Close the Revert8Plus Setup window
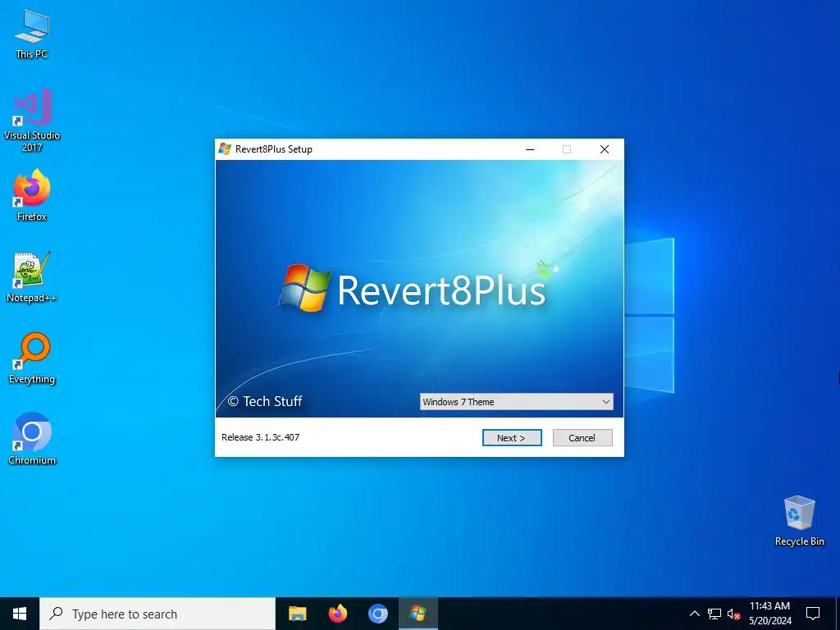The height and width of the screenshot is (630, 840). [x=605, y=149]
